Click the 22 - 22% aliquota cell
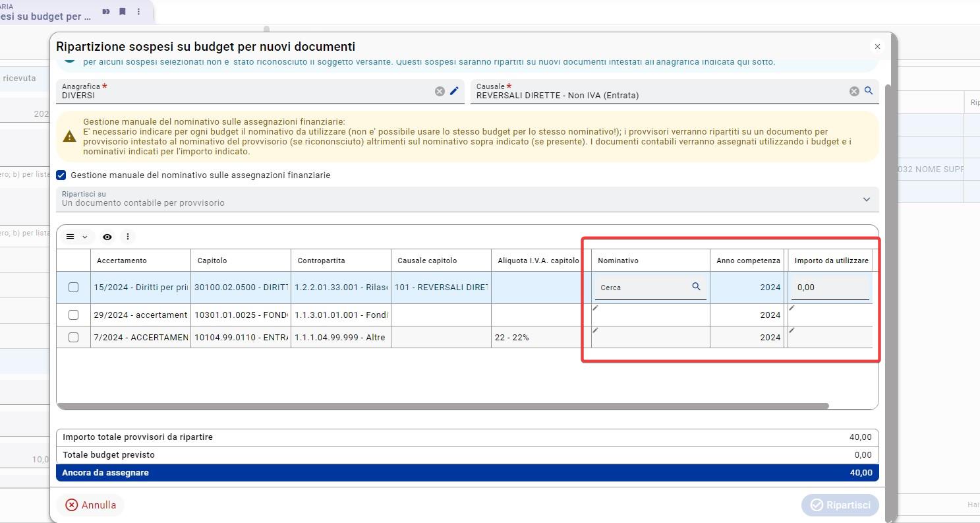 pyautogui.click(x=541, y=337)
